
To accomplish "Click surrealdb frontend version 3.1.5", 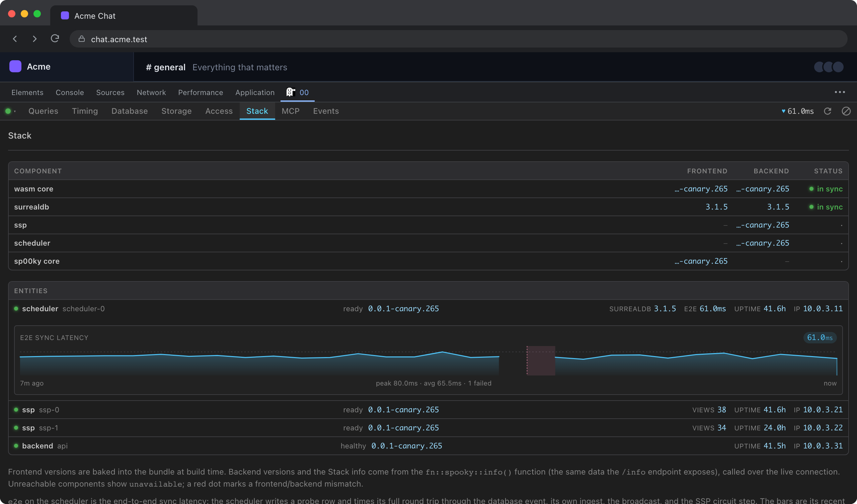I will pos(716,207).
